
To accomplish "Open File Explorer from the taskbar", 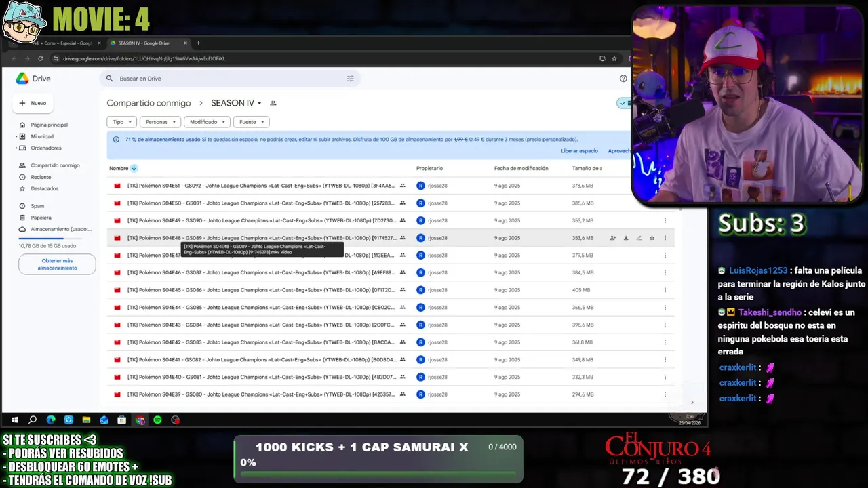I will click(x=86, y=420).
